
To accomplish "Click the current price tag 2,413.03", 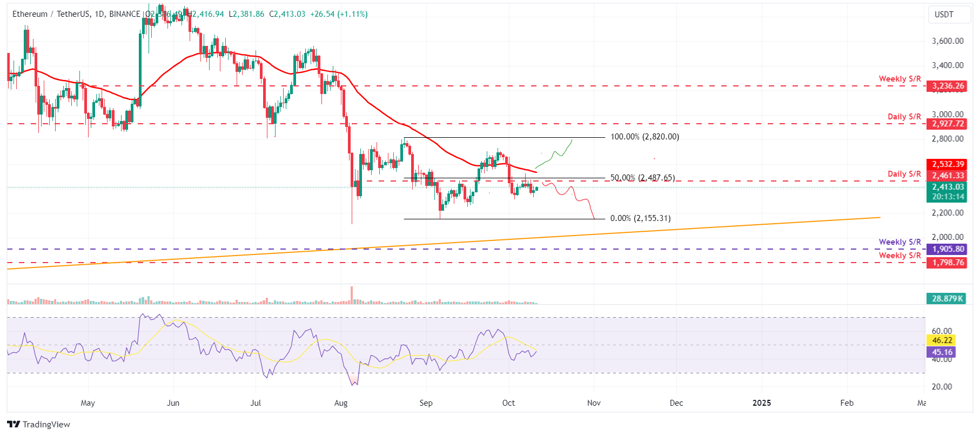I will pyautogui.click(x=948, y=187).
